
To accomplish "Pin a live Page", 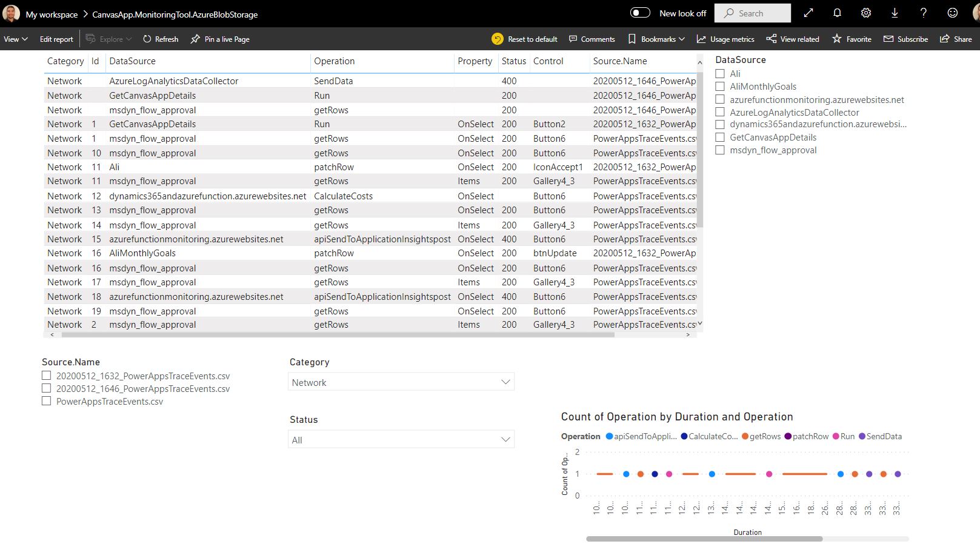I will tap(220, 39).
